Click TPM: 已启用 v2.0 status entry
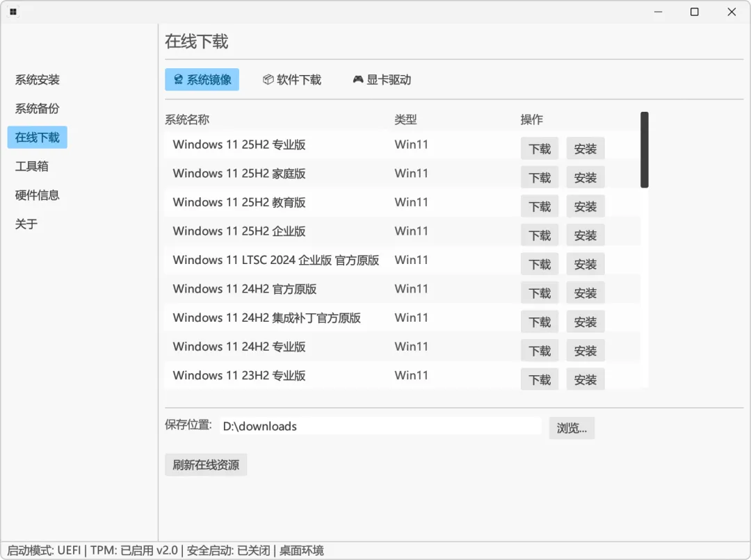Screen dimensions: 751x560 tap(134, 550)
